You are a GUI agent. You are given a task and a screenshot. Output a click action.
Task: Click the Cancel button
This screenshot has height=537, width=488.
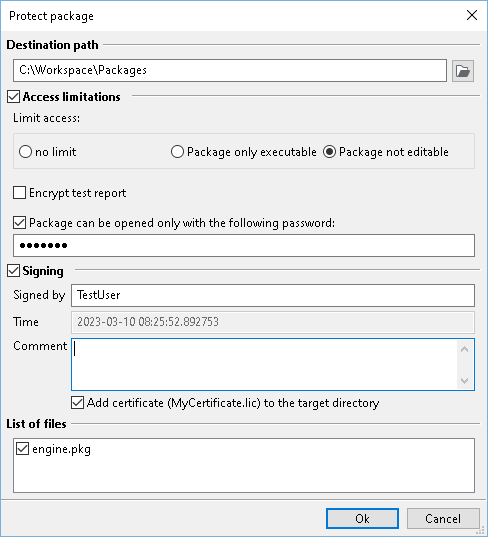point(443,519)
